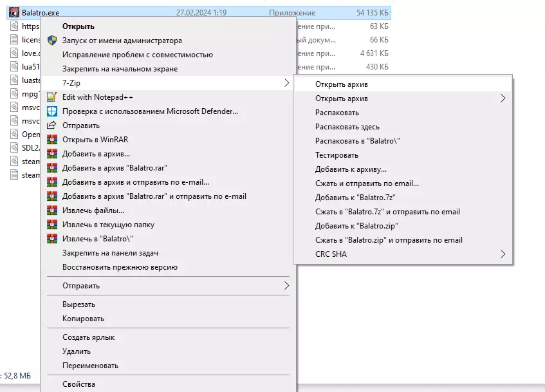Select the file icon of lua51 file
The image size is (545, 392).
pyautogui.click(x=14, y=66)
